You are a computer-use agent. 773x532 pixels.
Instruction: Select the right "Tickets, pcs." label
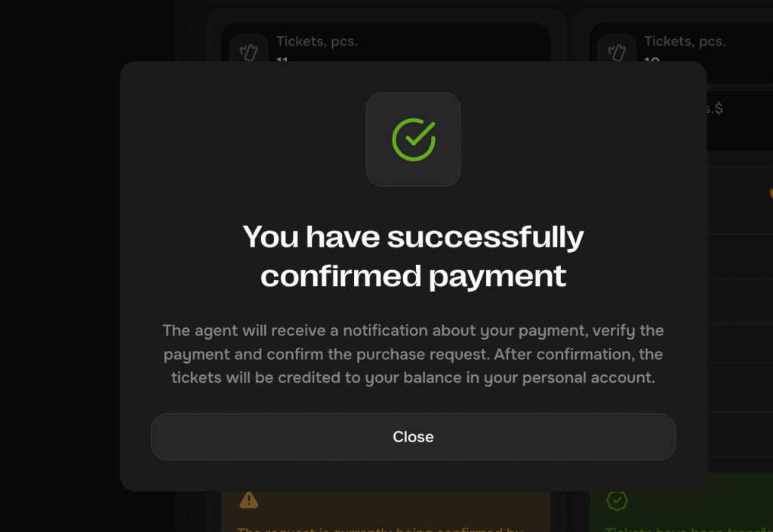(685, 42)
